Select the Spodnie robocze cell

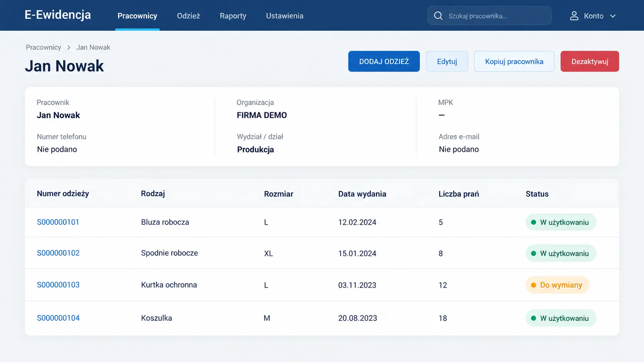pos(169,253)
